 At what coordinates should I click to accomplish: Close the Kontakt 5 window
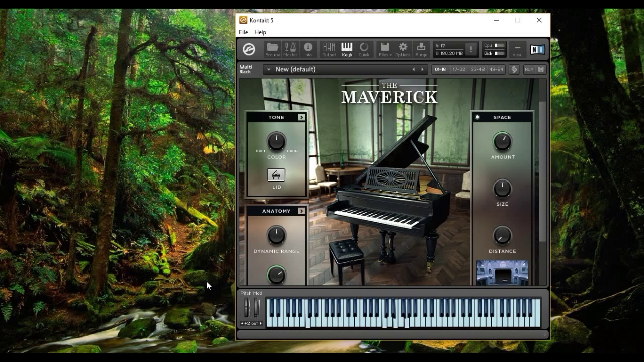(x=539, y=20)
